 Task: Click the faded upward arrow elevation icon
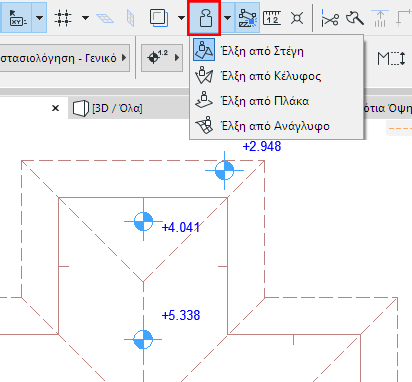[380, 19]
